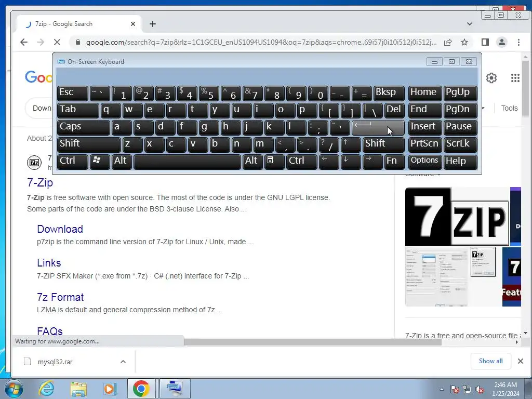
Task: Open the Chrome profile avatar
Action: (x=501, y=42)
